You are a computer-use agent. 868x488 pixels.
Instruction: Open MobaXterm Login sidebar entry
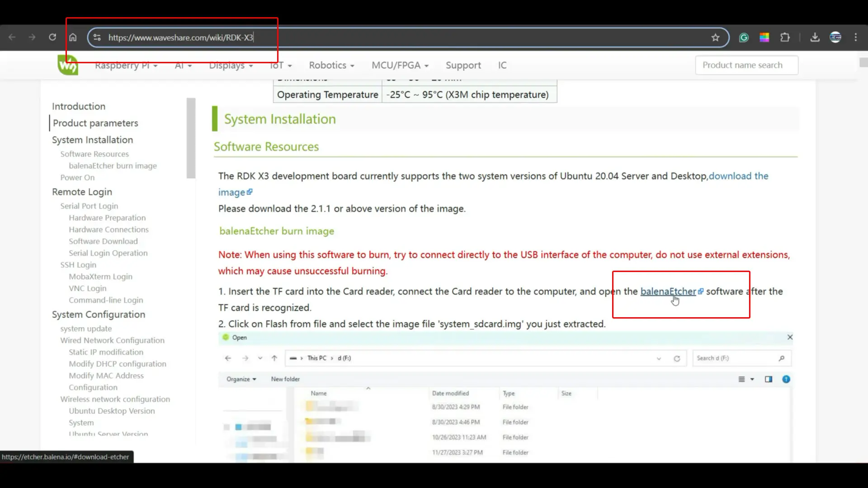point(100,277)
